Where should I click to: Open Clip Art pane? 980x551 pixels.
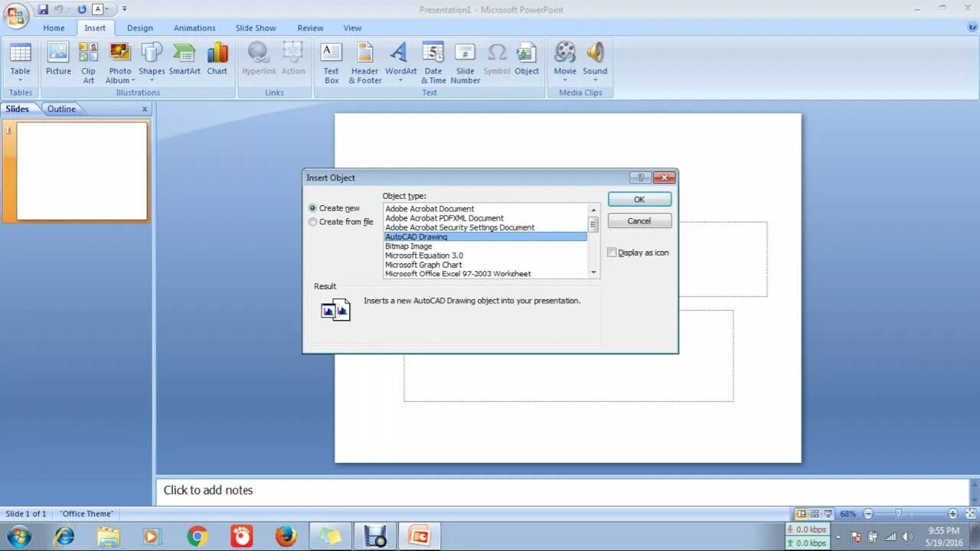point(89,63)
